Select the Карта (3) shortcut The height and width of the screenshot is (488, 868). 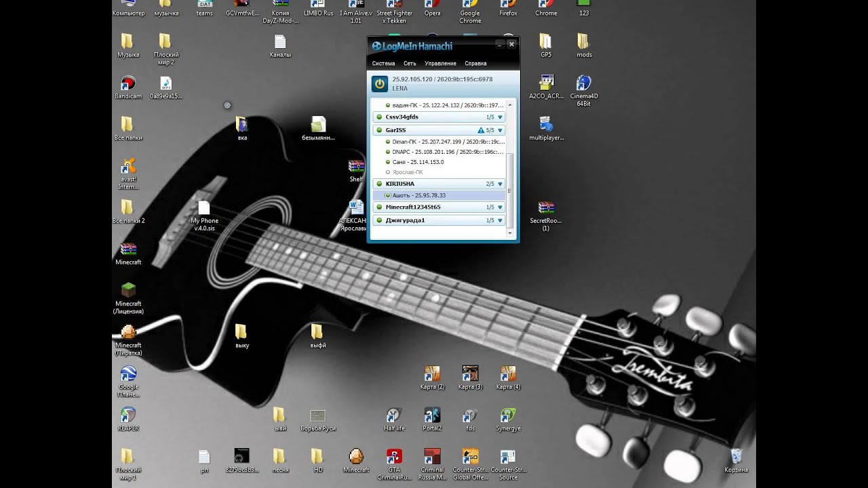[470, 378]
